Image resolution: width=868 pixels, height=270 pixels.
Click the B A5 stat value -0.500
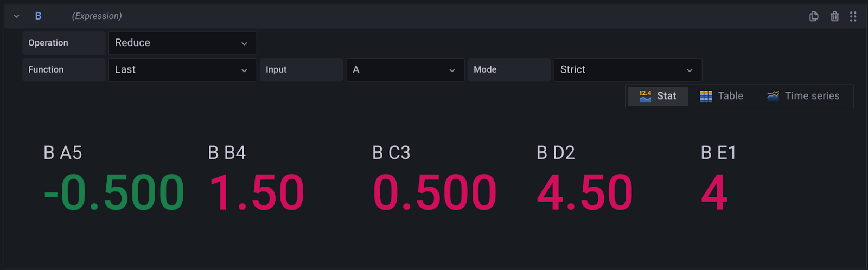[114, 192]
